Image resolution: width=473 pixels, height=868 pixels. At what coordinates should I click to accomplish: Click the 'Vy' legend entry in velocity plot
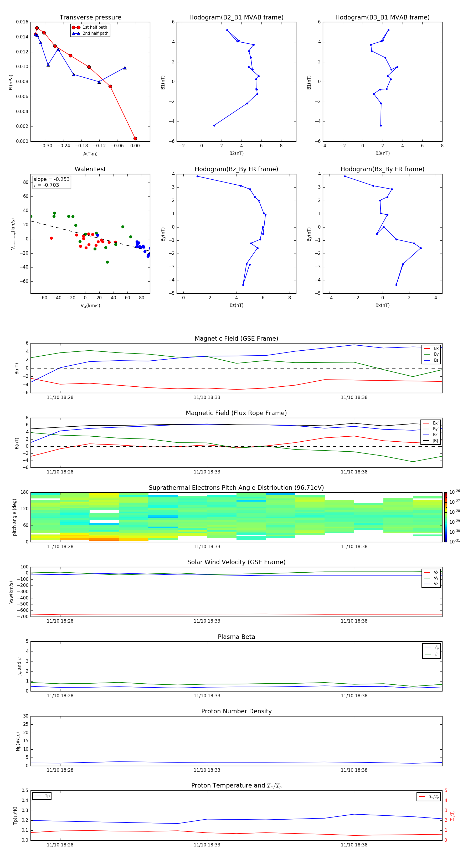pyautogui.click(x=431, y=578)
